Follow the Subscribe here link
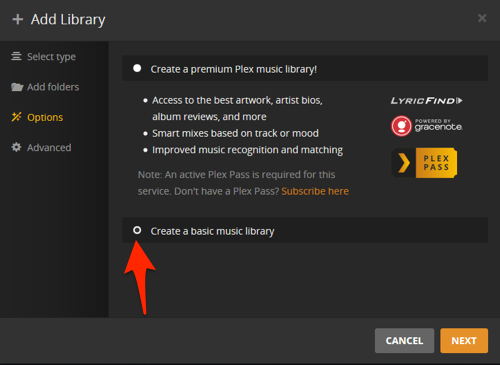 (315, 191)
